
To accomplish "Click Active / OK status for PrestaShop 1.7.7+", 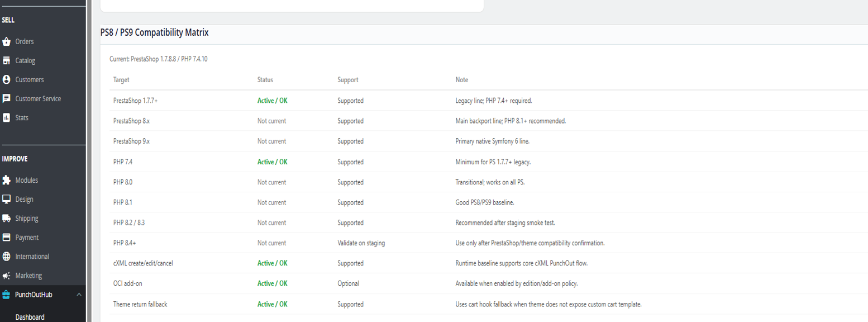I will (273, 101).
